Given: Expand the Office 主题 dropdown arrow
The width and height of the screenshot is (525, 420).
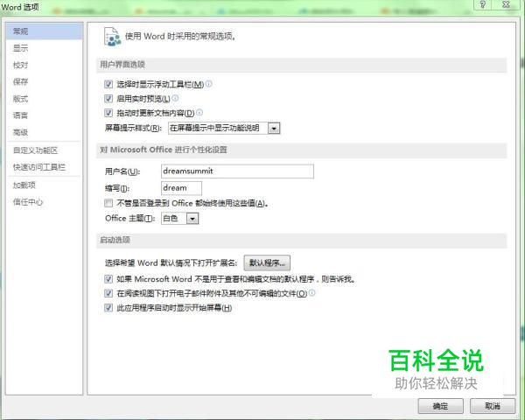Looking at the screenshot, I should point(192,219).
